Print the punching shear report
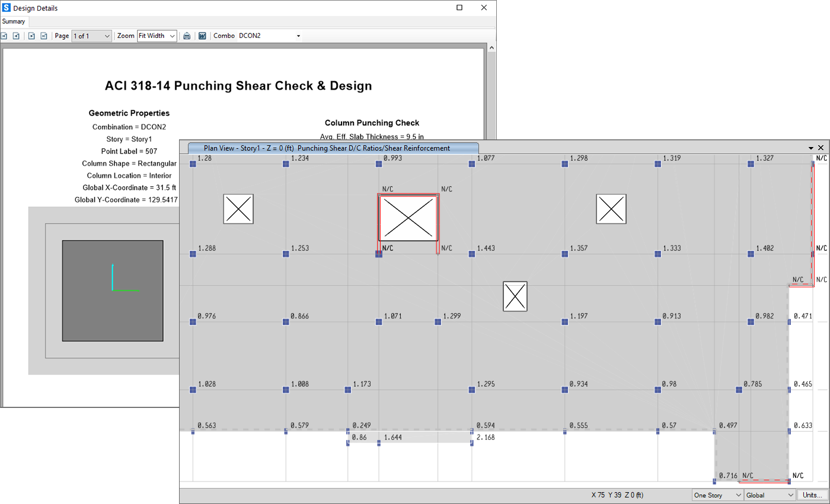The height and width of the screenshot is (504, 830). click(x=187, y=36)
